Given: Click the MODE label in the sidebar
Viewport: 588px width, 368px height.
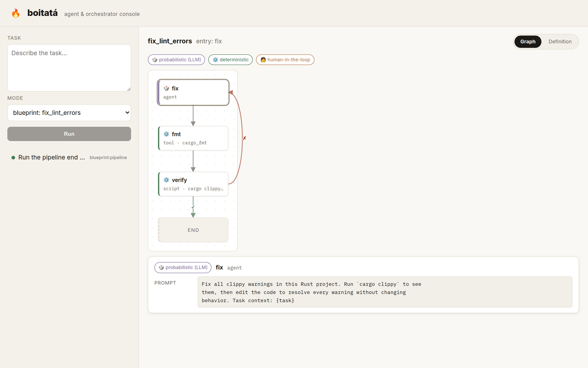Looking at the screenshot, I should coord(15,98).
